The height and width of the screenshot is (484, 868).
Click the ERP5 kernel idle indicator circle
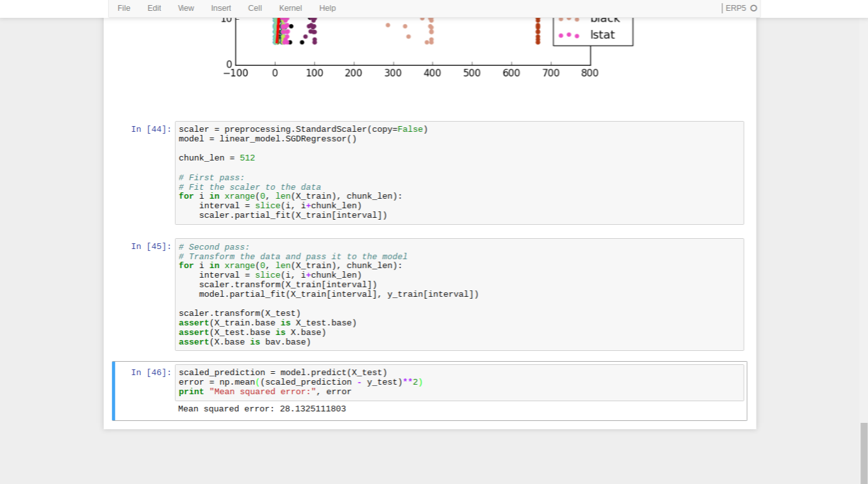click(x=753, y=8)
